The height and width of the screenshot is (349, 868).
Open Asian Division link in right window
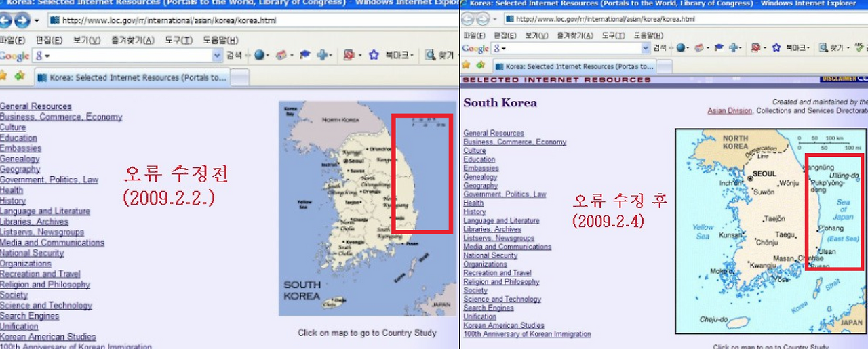730,110
